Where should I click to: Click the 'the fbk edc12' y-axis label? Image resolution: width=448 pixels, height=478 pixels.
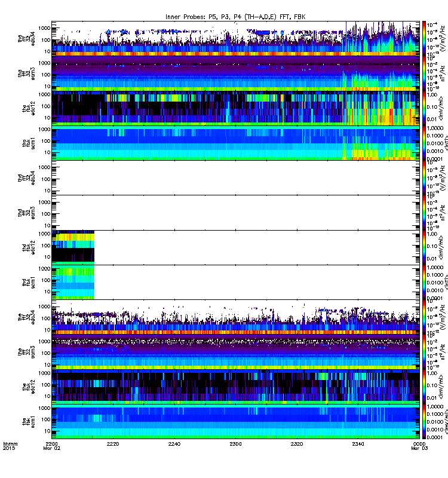(x=29, y=387)
